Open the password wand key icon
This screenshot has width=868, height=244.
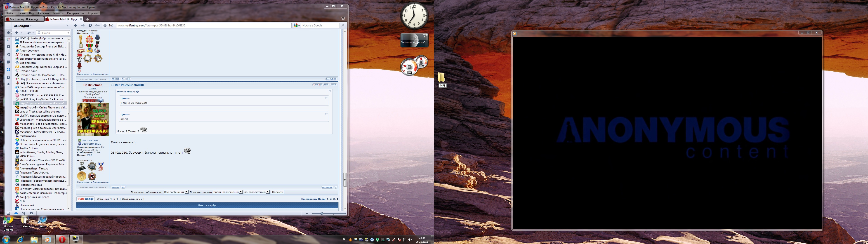pyautogui.click(x=97, y=26)
